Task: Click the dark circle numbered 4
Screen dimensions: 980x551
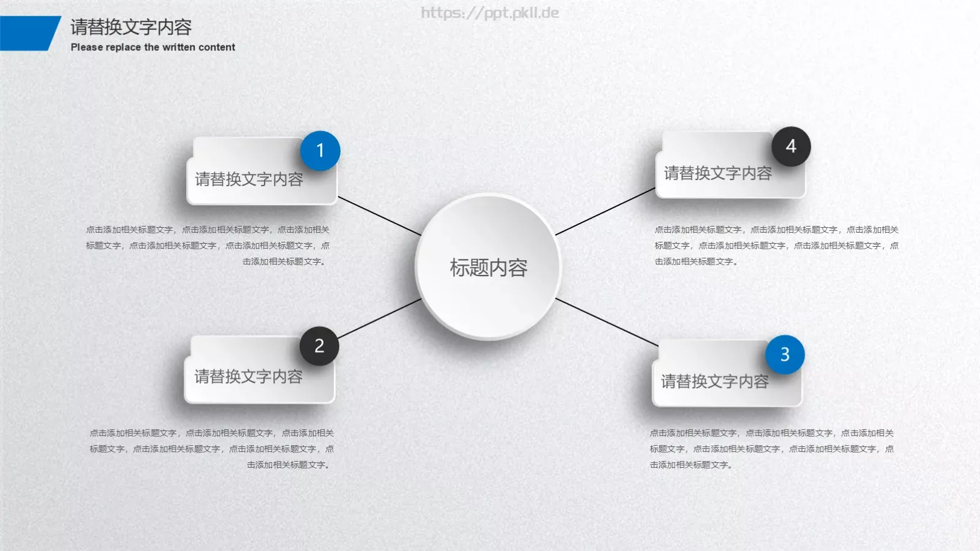Action: point(791,146)
